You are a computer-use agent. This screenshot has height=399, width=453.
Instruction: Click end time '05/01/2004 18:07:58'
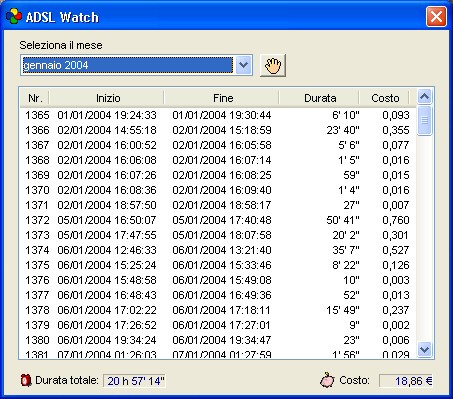click(x=222, y=235)
